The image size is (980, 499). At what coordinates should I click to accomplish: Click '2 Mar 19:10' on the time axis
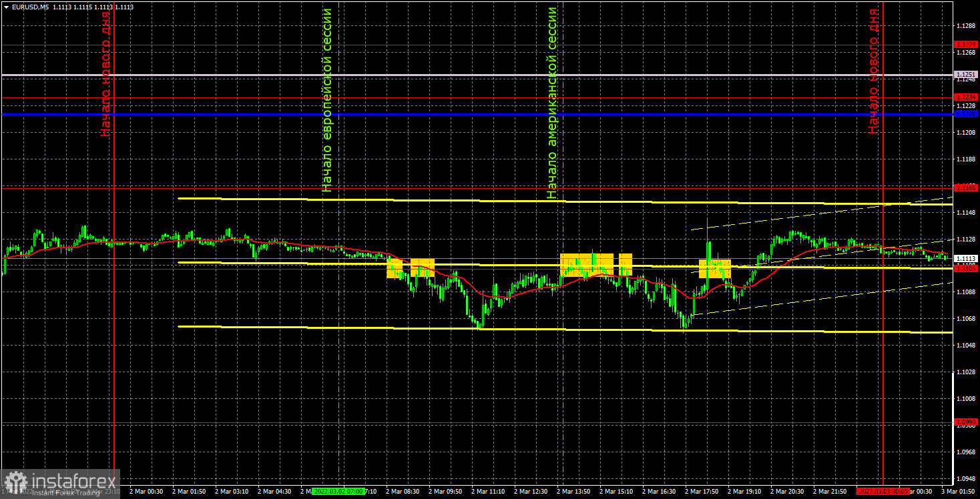click(x=744, y=491)
